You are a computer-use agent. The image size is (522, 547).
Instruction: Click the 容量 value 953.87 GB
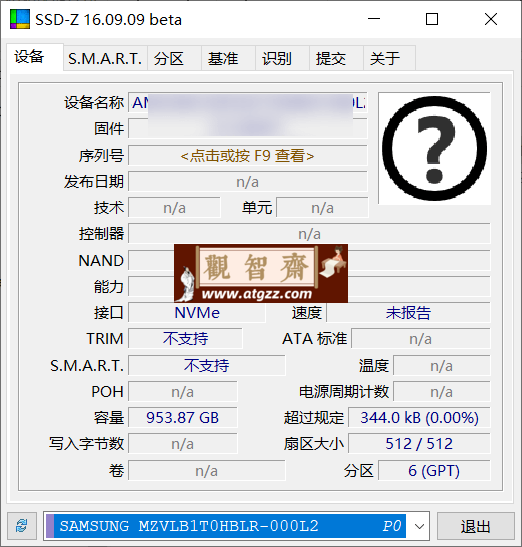(182, 418)
